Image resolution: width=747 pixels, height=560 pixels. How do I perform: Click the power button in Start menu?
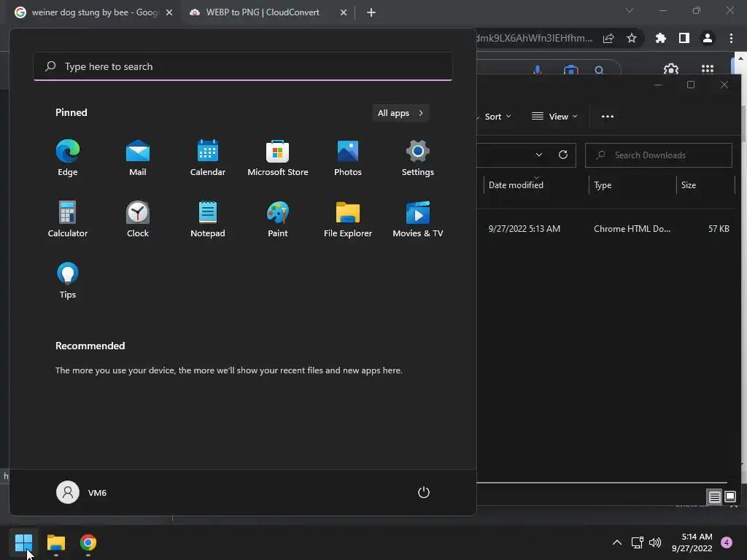click(424, 492)
